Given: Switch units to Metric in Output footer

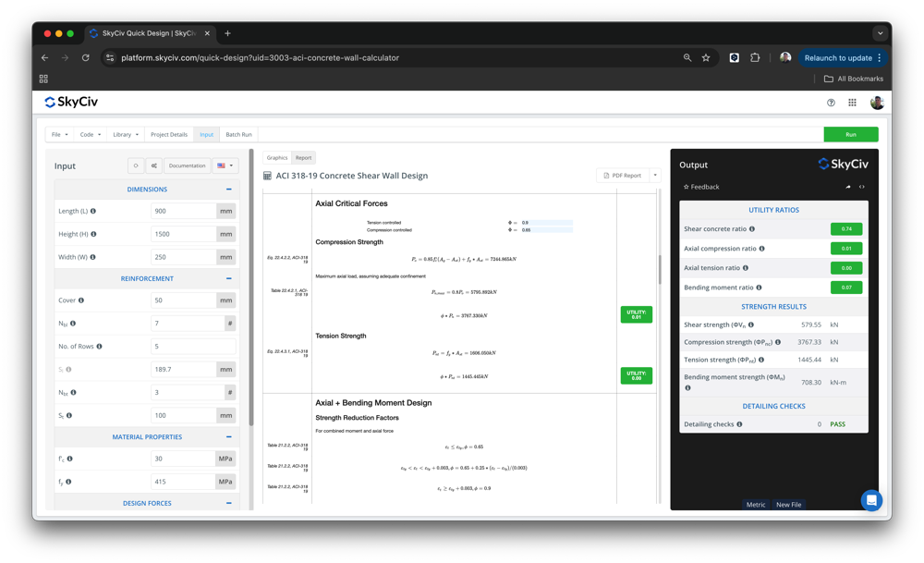Looking at the screenshot, I should pyautogui.click(x=756, y=505).
